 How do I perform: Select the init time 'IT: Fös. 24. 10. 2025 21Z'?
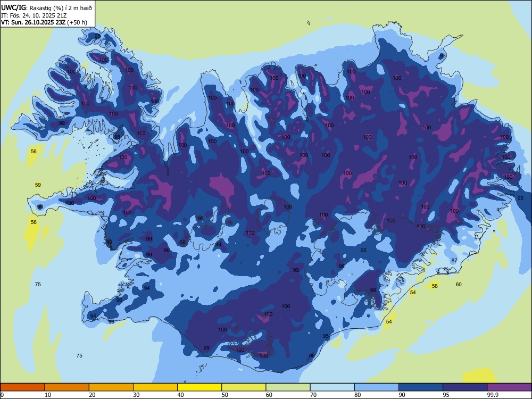(x=34, y=15)
